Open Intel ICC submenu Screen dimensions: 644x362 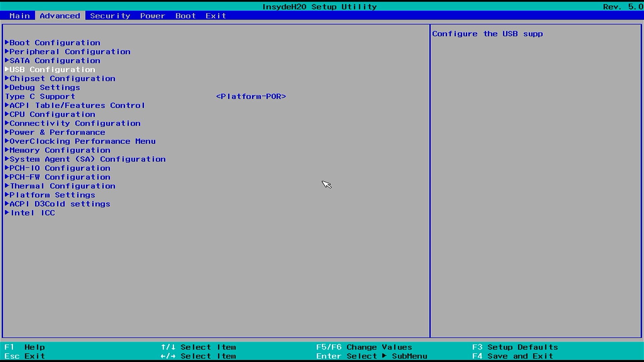point(33,213)
